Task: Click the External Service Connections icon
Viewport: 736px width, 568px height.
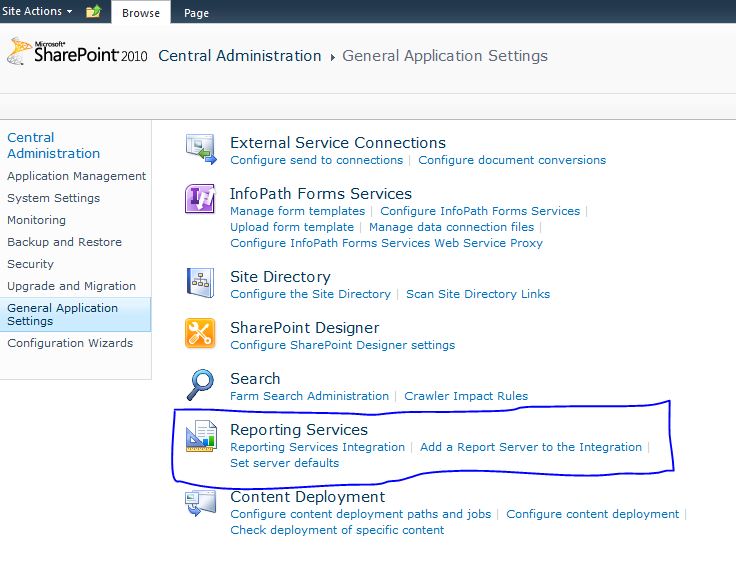Action: (201, 149)
